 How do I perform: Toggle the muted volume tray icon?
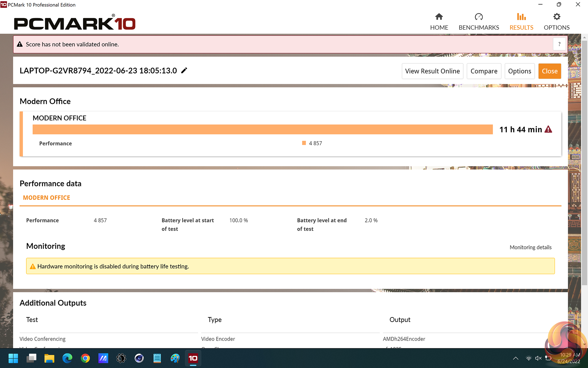pos(538,358)
